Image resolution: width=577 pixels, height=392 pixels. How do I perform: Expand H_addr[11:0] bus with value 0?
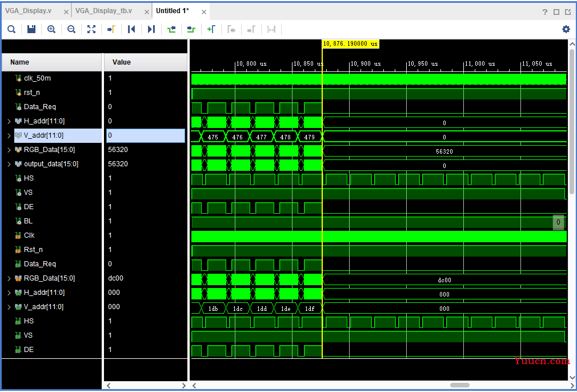click(9, 121)
